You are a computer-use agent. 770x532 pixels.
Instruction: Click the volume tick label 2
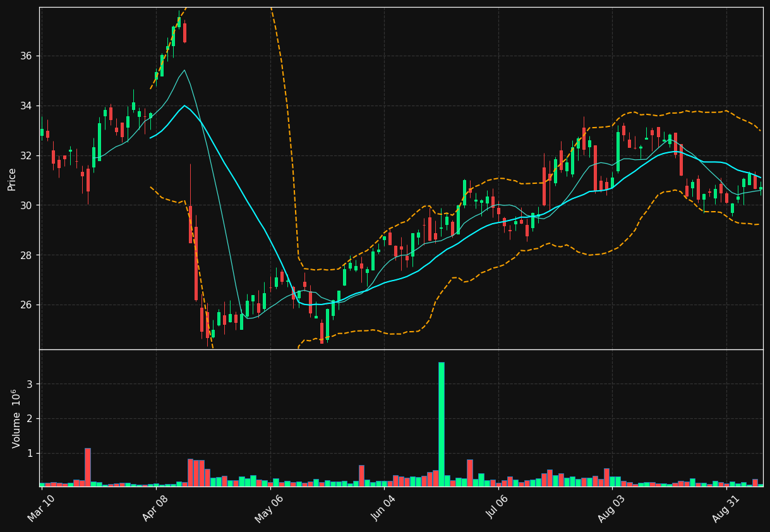pos(29,419)
